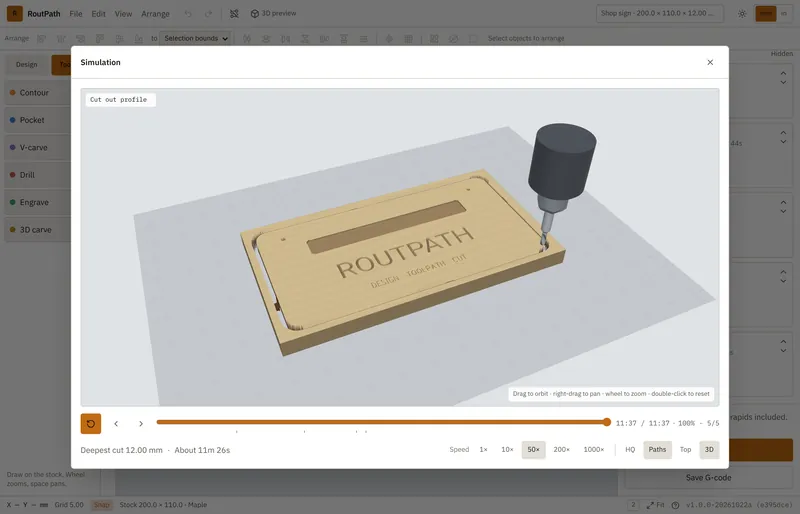Close the Simulation dialog
Image resolution: width=800 pixels, height=514 pixels.
pyautogui.click(x=710, y=62)
